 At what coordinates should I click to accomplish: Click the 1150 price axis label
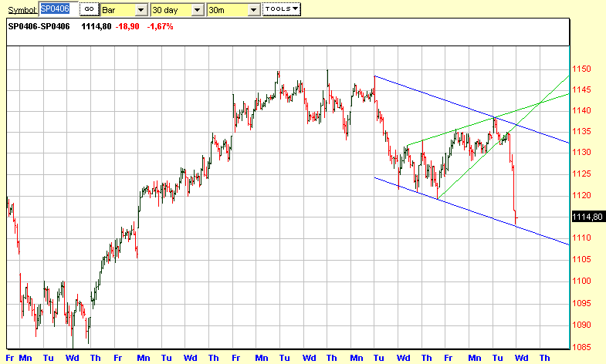581,69
